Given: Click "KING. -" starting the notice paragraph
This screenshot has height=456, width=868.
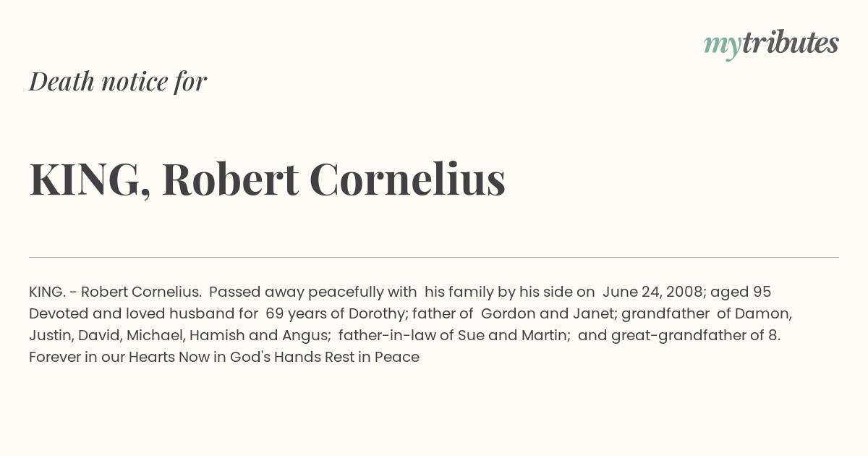Looking at the screenshot, I should pyautogui.click(x=53, y=292).
